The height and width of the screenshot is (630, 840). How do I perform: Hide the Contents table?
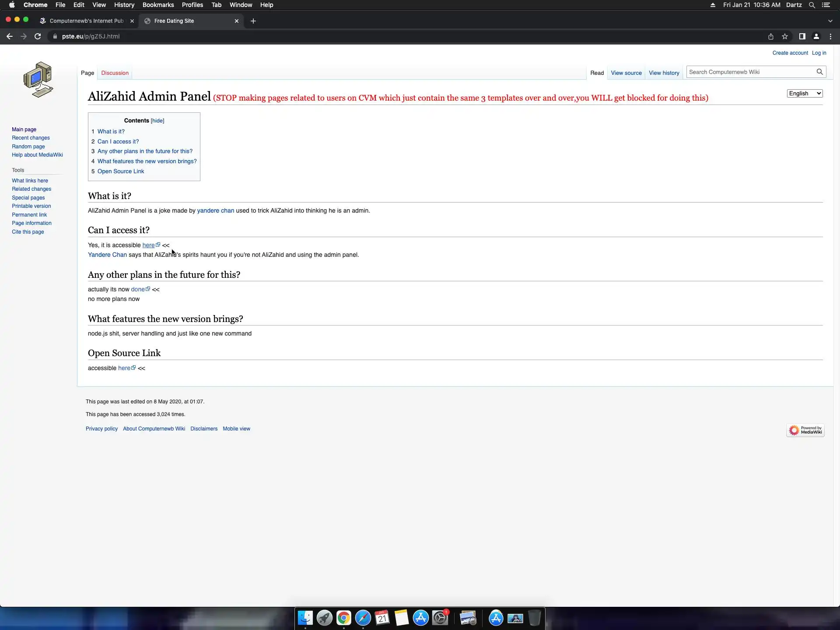click(x=157, y=121)
